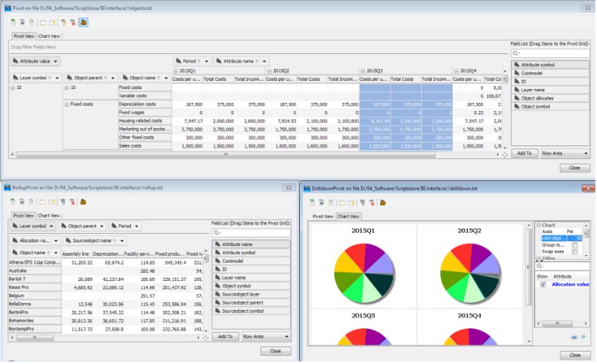Click the down-arrow document icon in Pivot window toolbar

pyautogui.click(x=23, y=23)
